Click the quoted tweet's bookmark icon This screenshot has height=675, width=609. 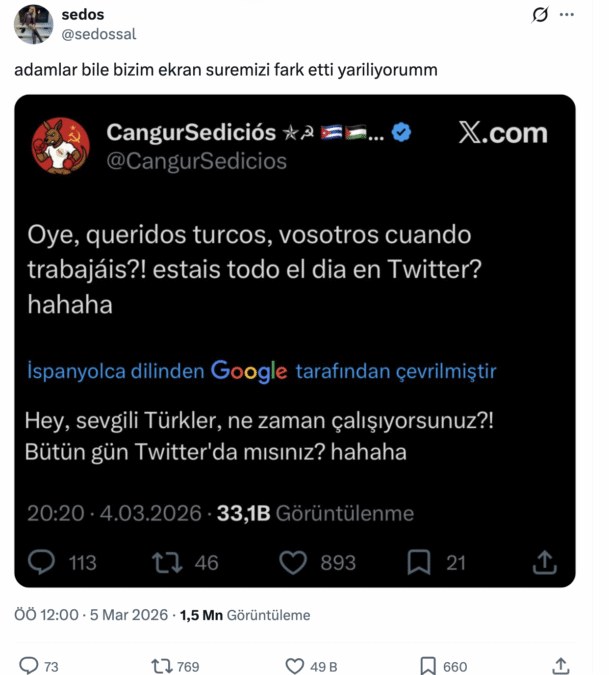[x=421, y=563]
